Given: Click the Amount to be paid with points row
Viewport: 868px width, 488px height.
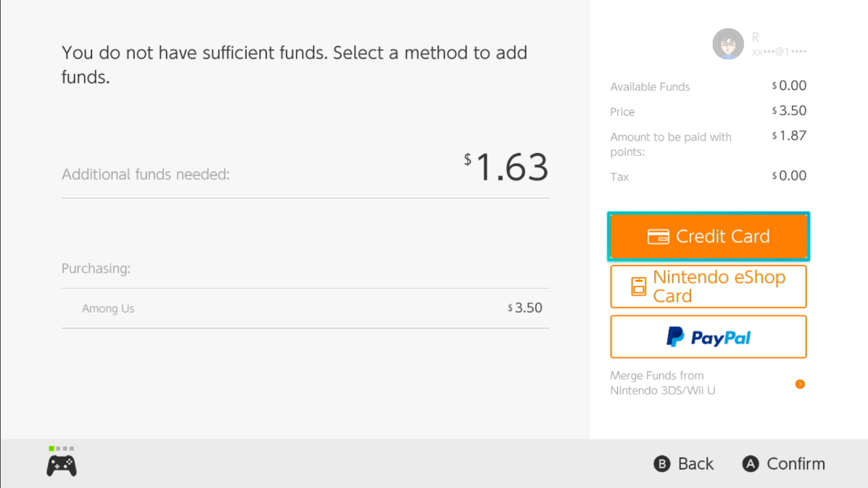Looking at the screenshot, I should 708,144.
